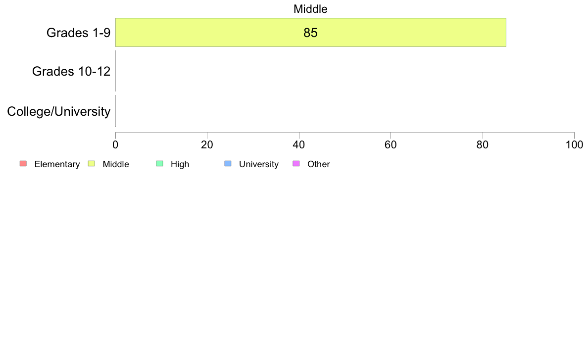Select the University legend label text
The image size is (588, 364).
click(x=258, y=164)
